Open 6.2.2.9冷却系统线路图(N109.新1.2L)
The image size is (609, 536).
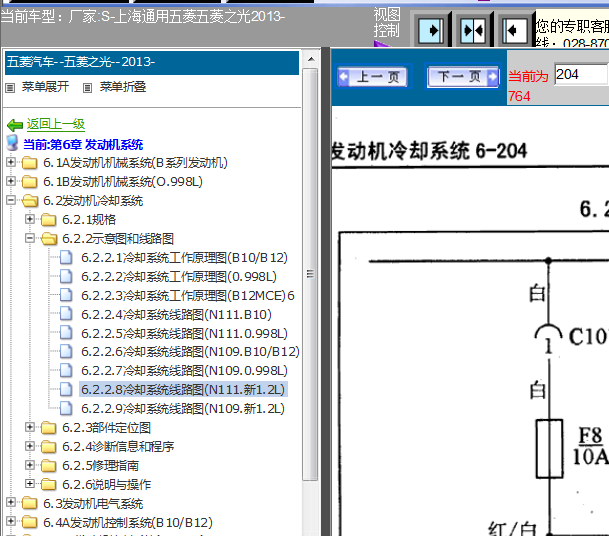(x=183, y=409)
